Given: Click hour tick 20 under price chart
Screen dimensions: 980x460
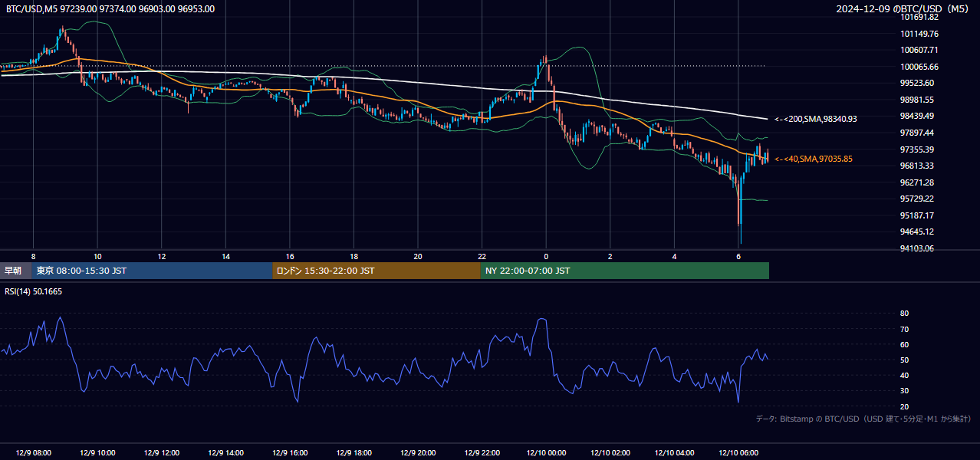Looking at the screenshot, I should coord(418,256).
